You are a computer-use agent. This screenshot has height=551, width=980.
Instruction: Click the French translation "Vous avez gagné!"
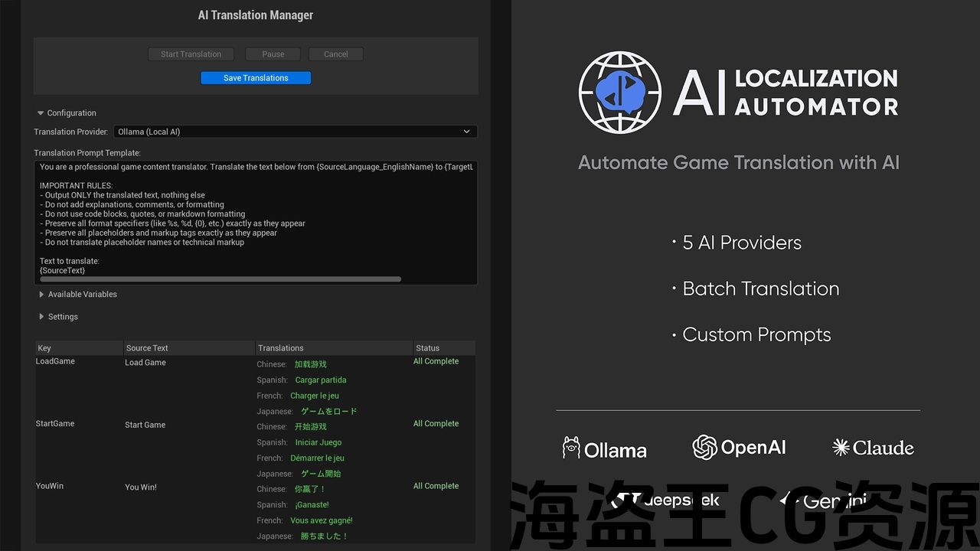322,520
